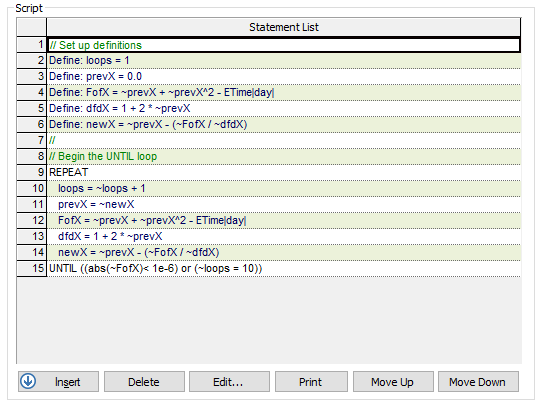Click Move Up button
Screen dimensions: 540x402
pos(393,382)
